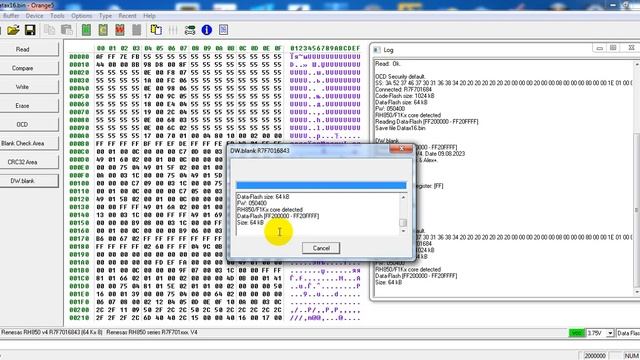Screen dimensions: 640x360
Task: Open the blue information icon
Action: (207, 30)
